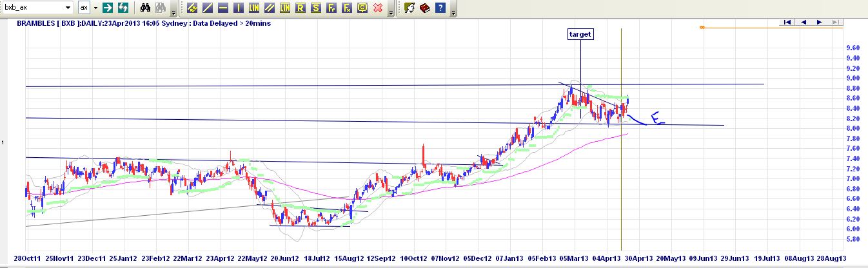The width and height of the screenshot is (868, 268).
Task: Open toolbar options after the binoculars icons
Action: [x=175, y=9]
